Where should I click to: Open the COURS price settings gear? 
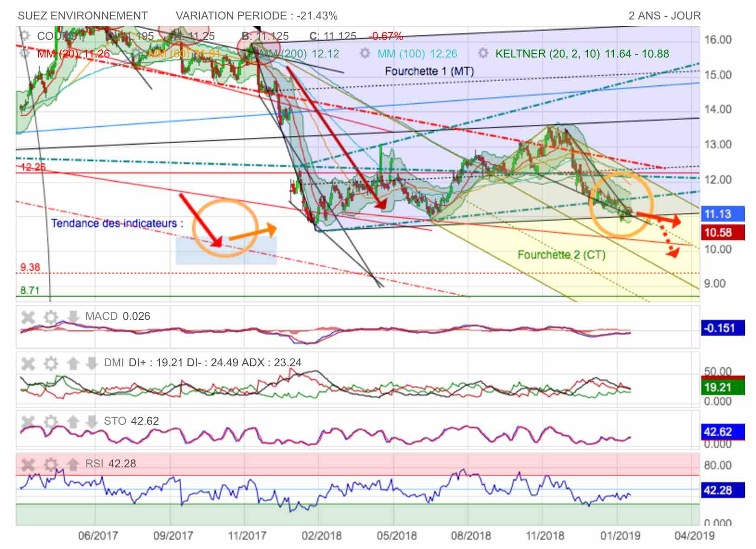coord(25,36)
